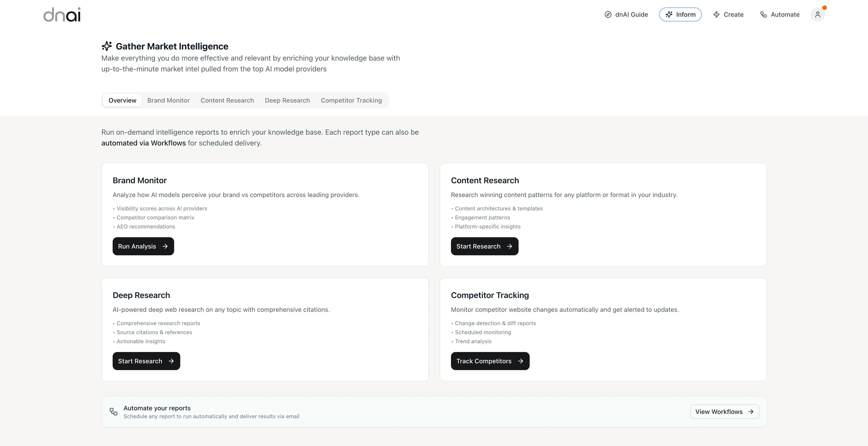This screenshot has width=868, height=446.
Task: Click the sparkle icon beside Gather Market Intelligence
Action: (107, 46)
